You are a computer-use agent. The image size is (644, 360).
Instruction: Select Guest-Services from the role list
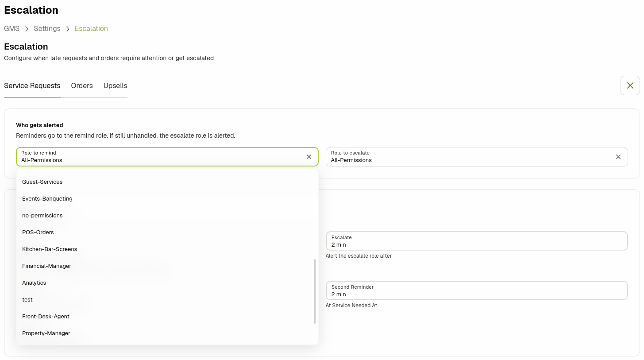point(167,182)
